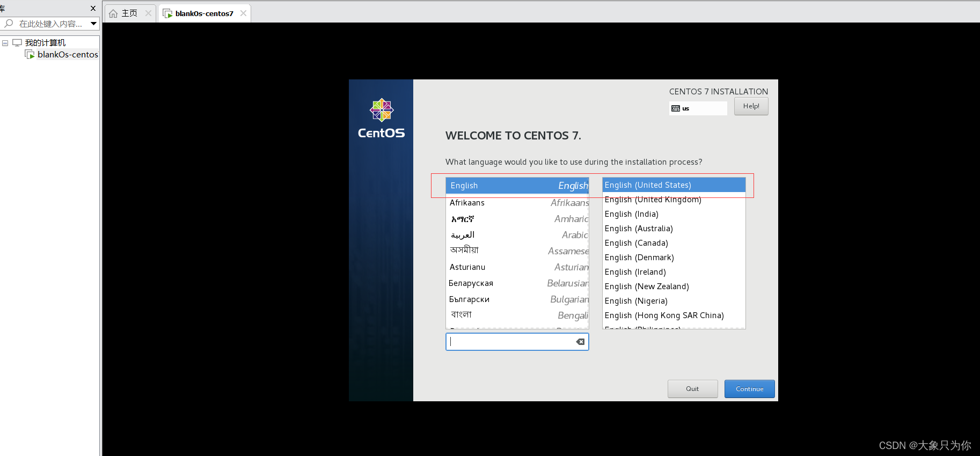980x456 pixels.
Task: Click the CentOS logo in the sidebar
Action: [381, 119]
